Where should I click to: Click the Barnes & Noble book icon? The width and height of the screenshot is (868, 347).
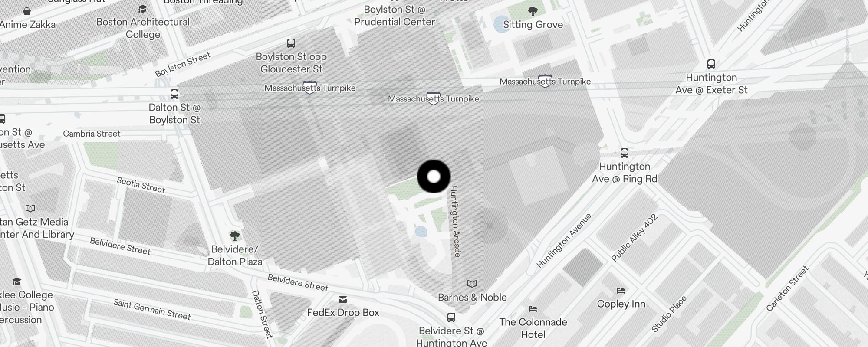click(472, 284)
